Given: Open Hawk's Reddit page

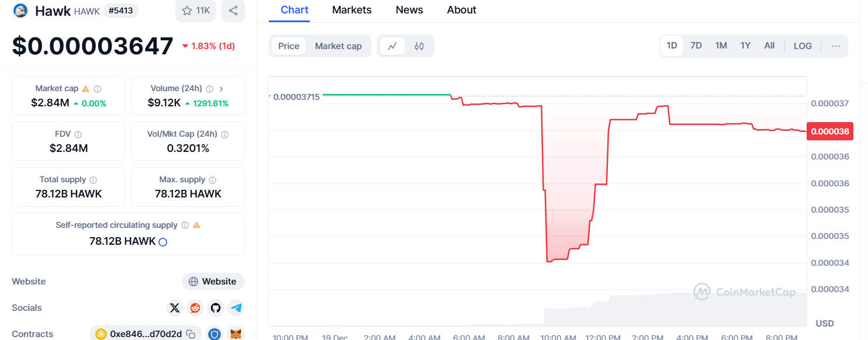Looking at the screenshot, I should click(x=195, y=308).
